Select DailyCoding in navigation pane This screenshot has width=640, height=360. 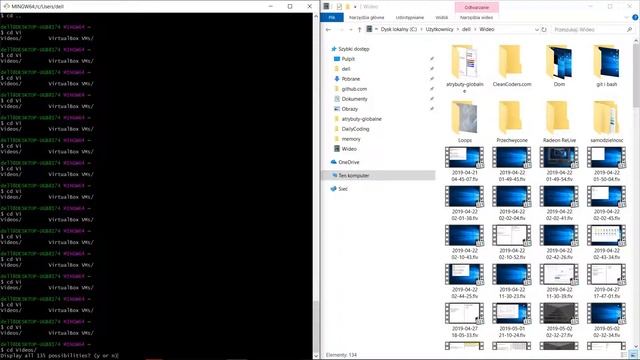[x=355, y=129]
